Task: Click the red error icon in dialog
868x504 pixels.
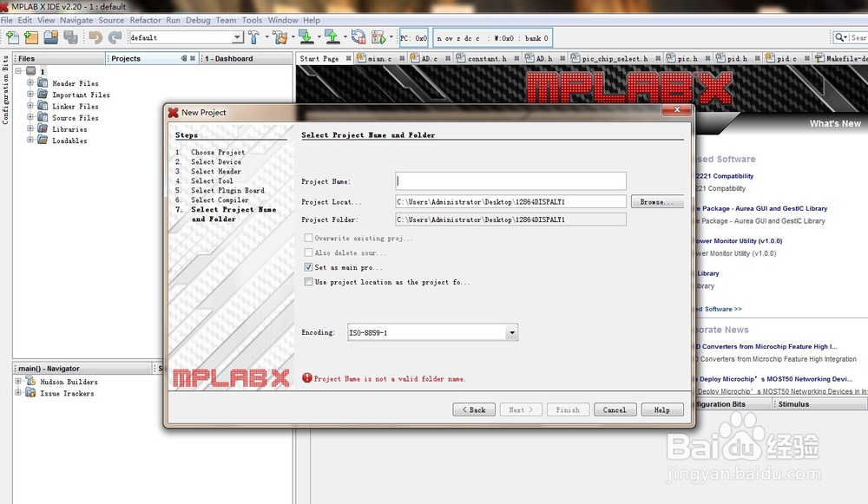Action: click(x=307, y=378)
